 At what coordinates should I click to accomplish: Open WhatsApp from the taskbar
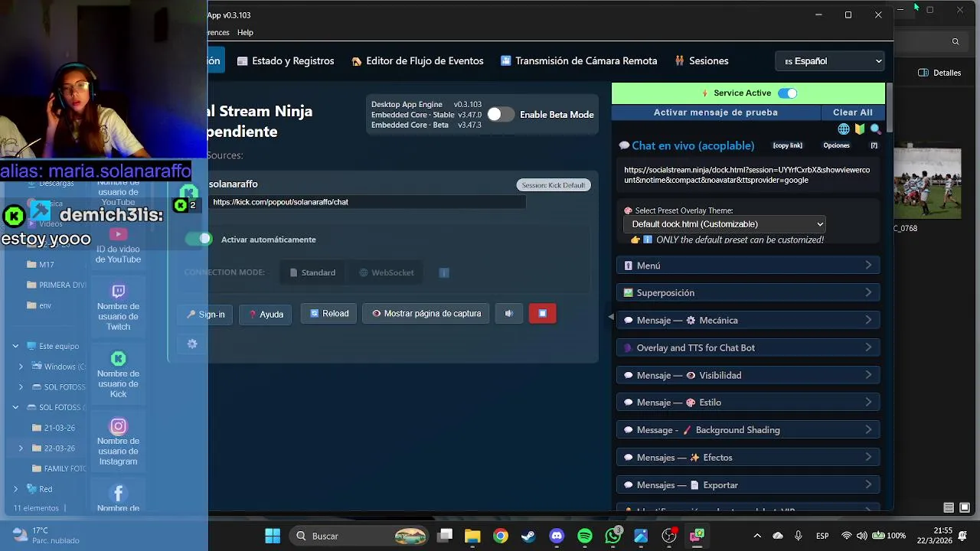click(x=612, y=536)
